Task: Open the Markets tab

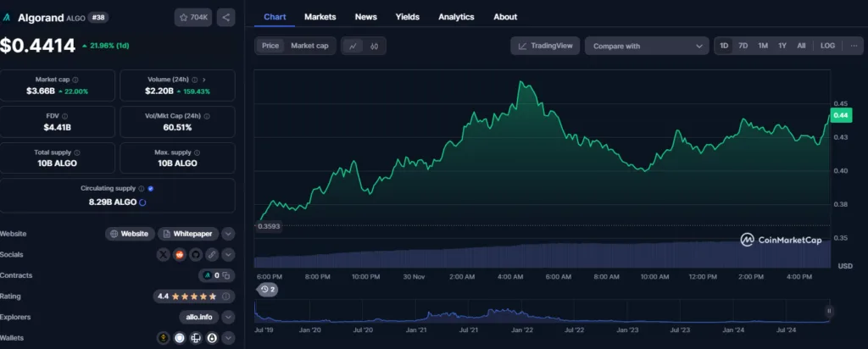Action: [x=320, y=17]
